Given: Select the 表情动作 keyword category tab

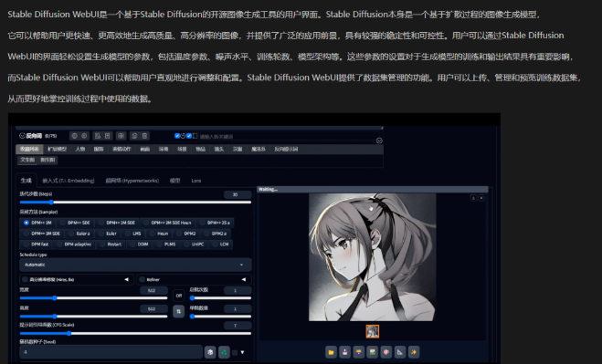Looking at the screenshot, I should point(121,149).
